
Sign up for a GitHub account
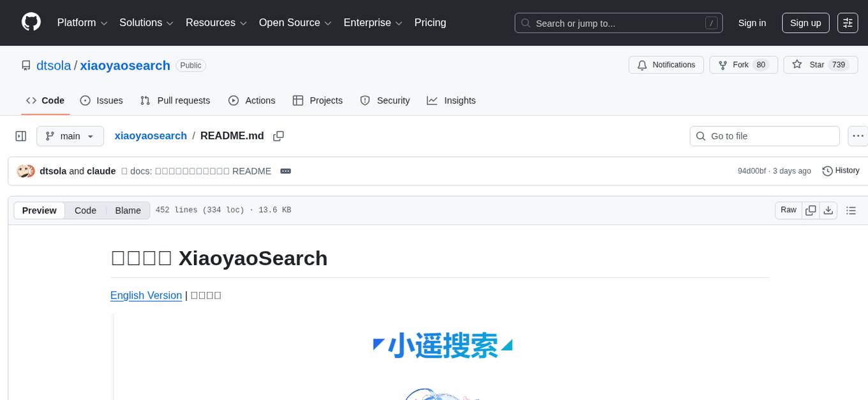point(805,22)
